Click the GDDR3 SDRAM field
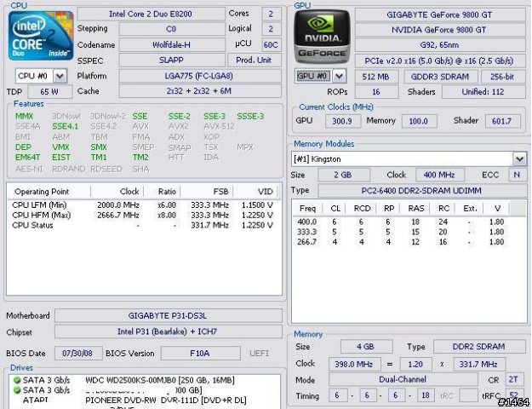 click(x=440, y=77)
